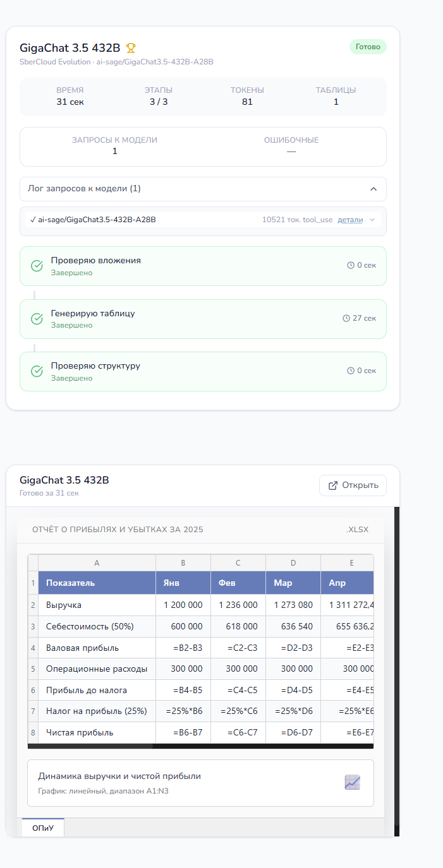Open the детали link in request log
The image size is (443, 868).
pos(350,220)
